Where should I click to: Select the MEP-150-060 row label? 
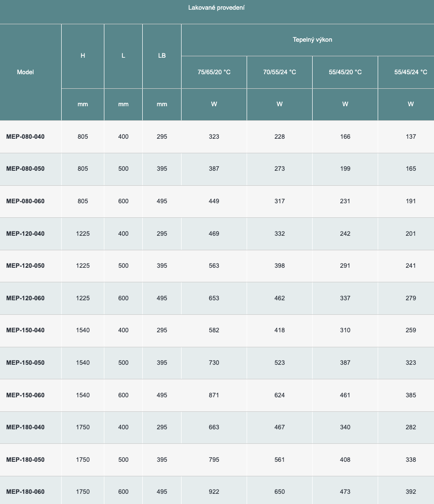pyautogui.click(x=25, y=395)
